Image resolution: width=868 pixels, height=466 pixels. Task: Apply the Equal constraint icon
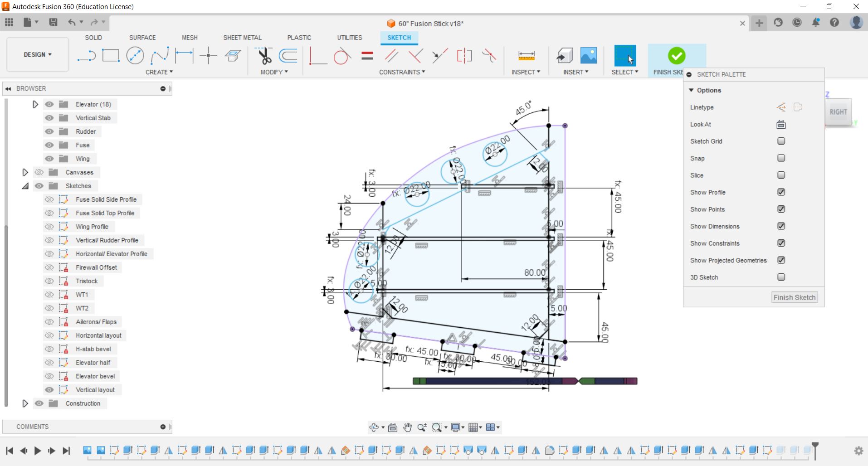(x=367, y=56)
